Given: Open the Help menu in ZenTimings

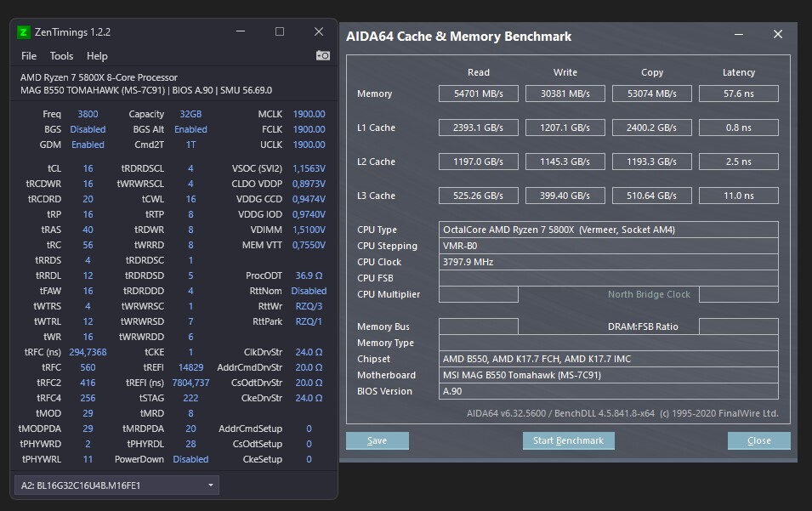Looking at the screenshot, I should (x=97, y=56).
